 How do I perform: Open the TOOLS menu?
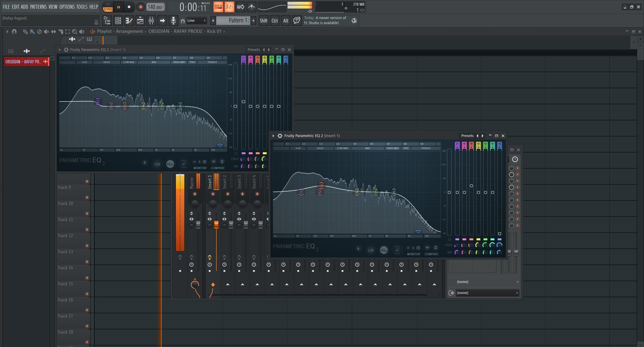(82, 7)
